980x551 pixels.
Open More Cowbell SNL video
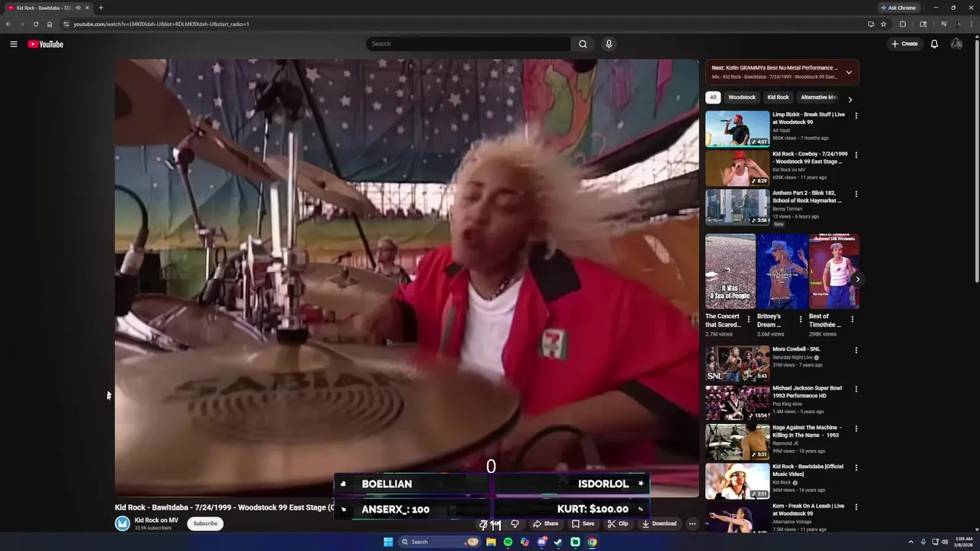[737, 364]
